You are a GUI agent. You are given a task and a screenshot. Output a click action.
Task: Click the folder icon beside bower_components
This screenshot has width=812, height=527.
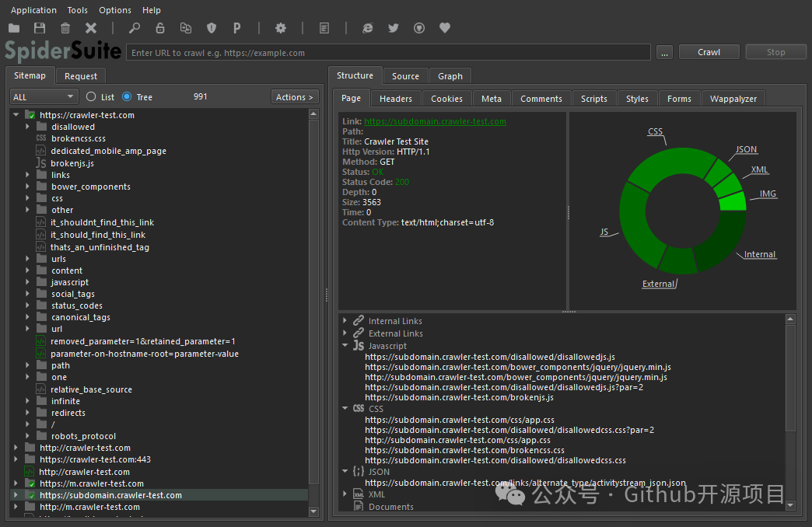[42, 187]
